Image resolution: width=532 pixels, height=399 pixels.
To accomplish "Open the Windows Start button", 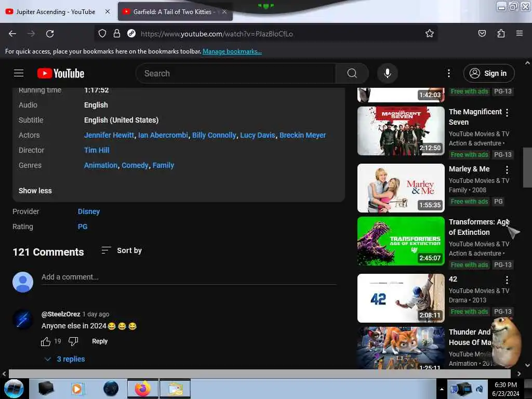I will (x=14, y=389).
